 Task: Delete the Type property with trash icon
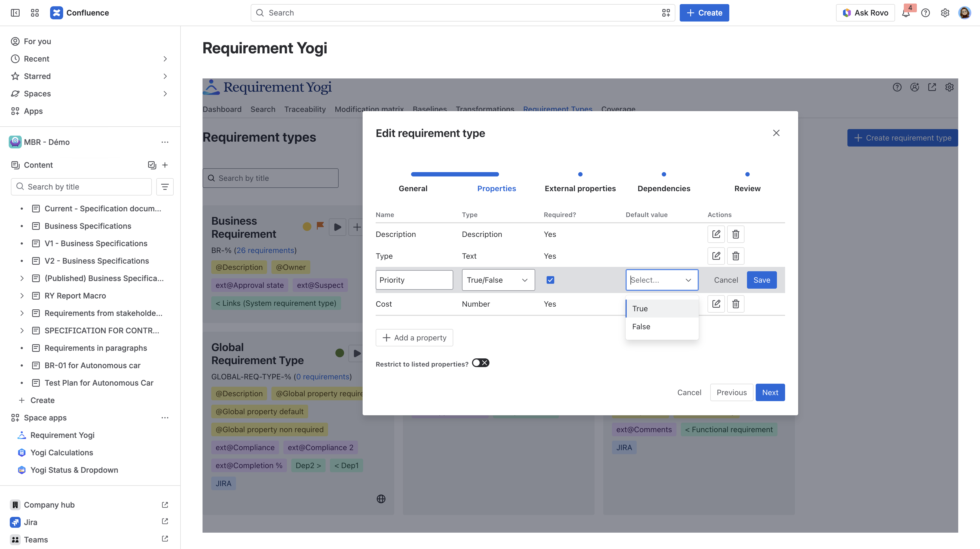[x=736, y=256]
